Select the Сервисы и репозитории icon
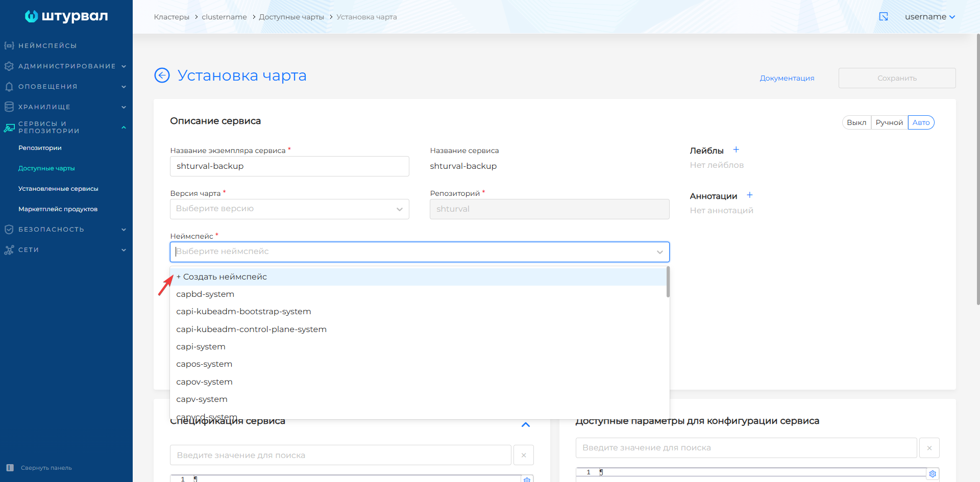 8,127
